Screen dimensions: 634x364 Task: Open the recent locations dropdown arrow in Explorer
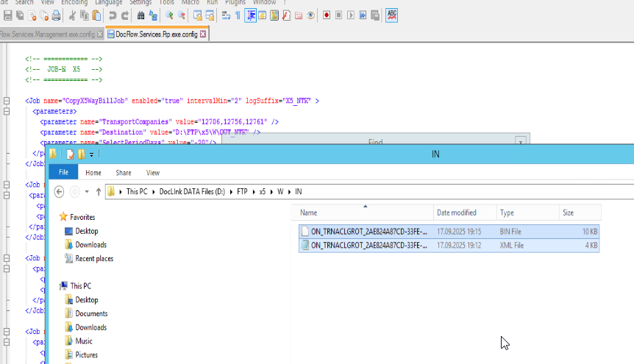tap(87, 192)
